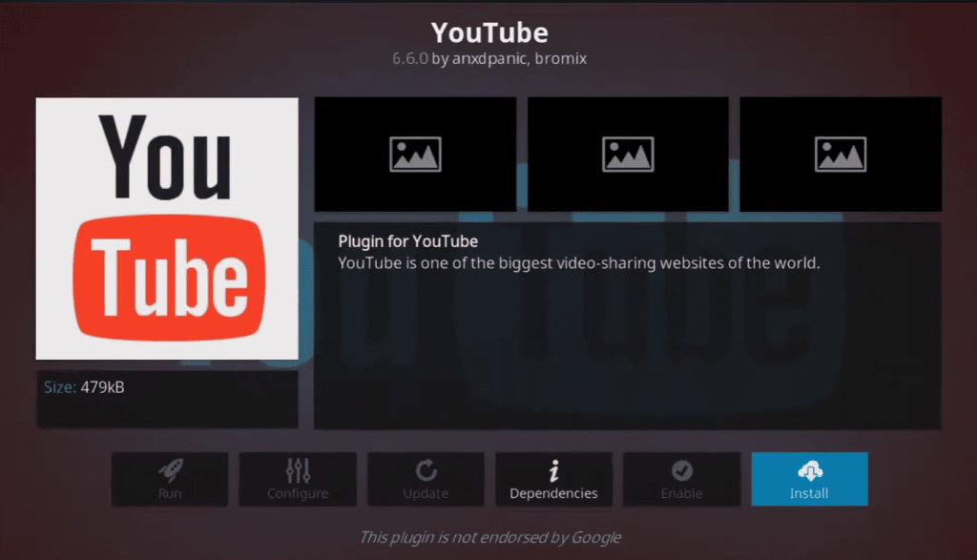The image size is (977, 560).
Task: Open the Configure button
Action: coord(298,478)
